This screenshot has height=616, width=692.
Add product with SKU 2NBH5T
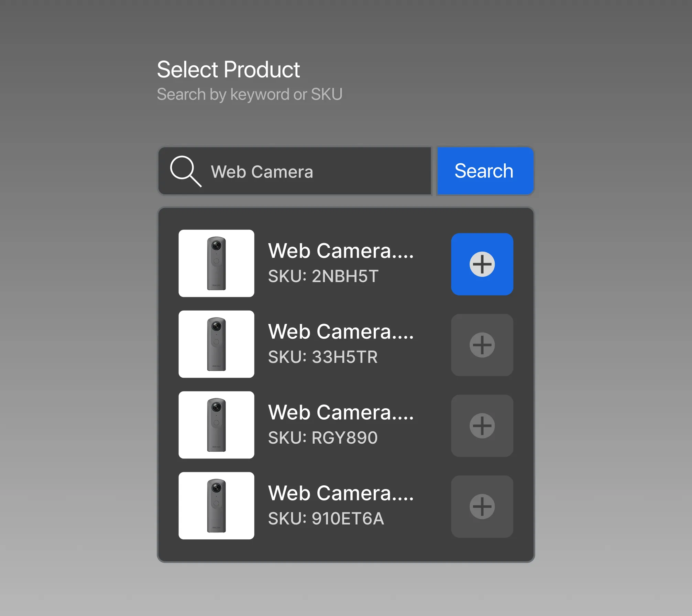point(482,264)
